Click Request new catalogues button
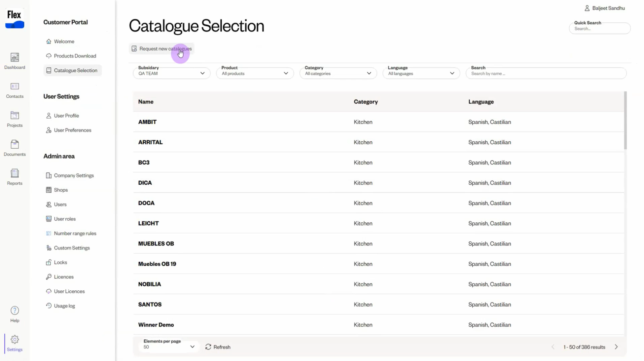The height and width of the screenshot is (361, 644). point(162,49)
